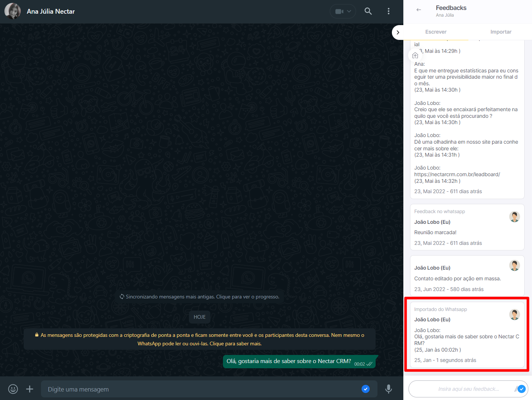Open the end-to-end encryption info notice

(x=200, y=339)
